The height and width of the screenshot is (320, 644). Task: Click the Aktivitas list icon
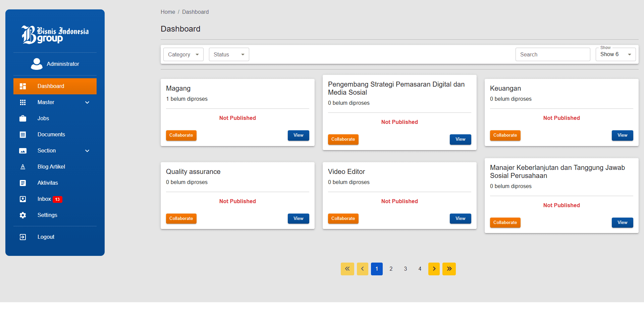(x=23, y=183)
